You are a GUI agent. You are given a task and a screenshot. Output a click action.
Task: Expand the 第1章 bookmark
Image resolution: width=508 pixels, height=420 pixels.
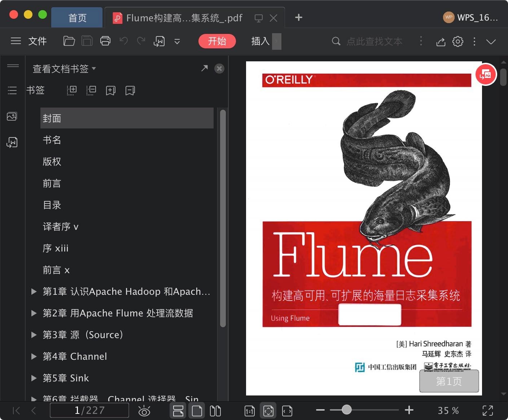[34, 292]
